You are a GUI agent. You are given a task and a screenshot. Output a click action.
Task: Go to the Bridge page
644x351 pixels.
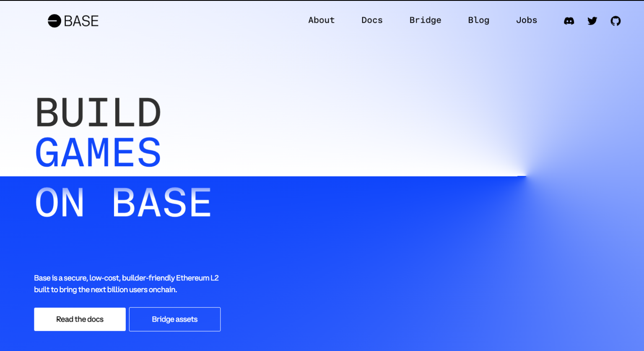point(425,20)
